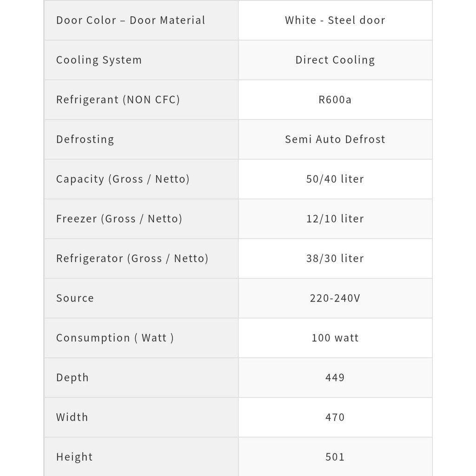Select the 220-240V source value

[x=335, y=298]
